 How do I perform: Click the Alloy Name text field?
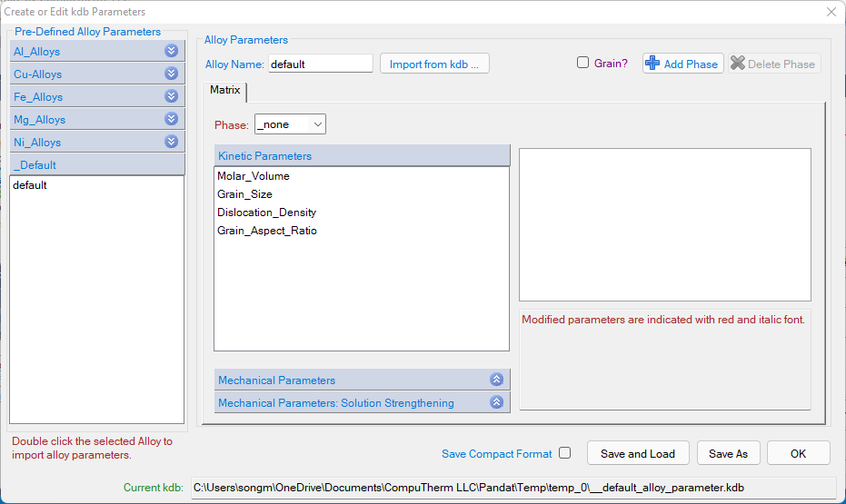point(320,64)
